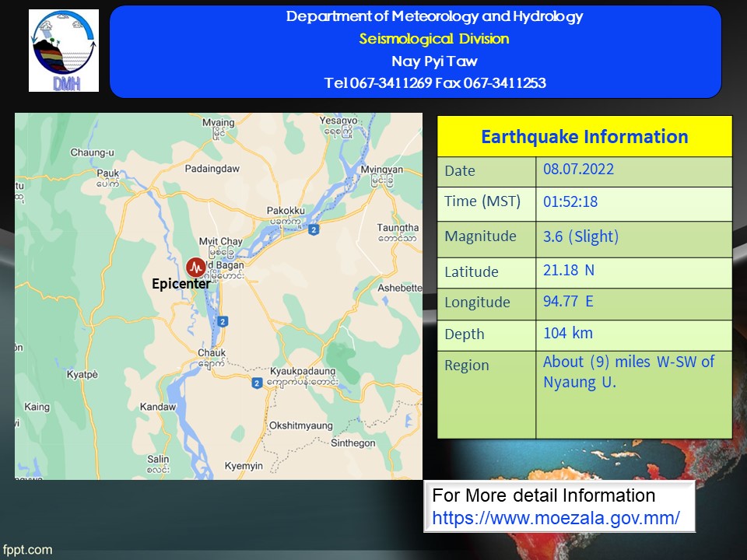Click the "Nay Pyi Taw" line in the header
747x560 pixels.
[x=434, y=61]
